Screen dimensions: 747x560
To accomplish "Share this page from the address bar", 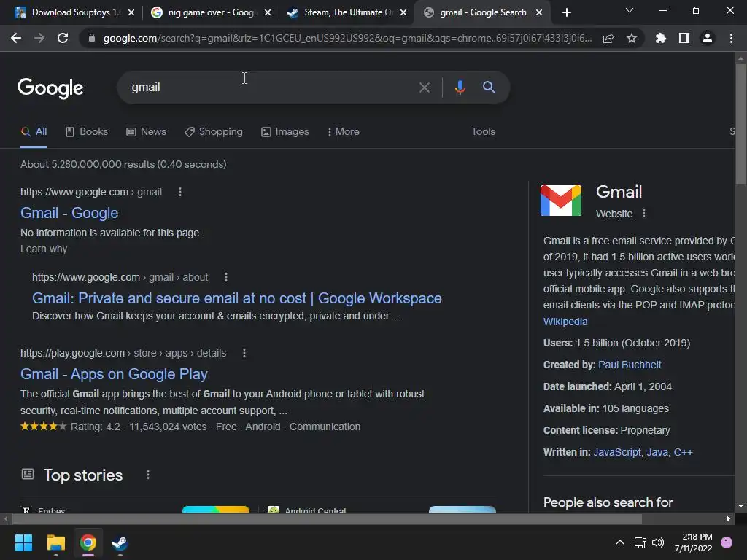I will click(608, 38).
